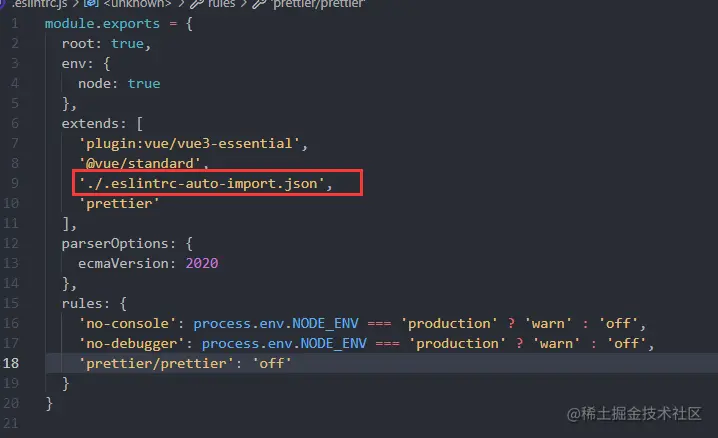Viewport: 718px width, 438px height.
Task: Click the module.exports identifier on line 1
Action: pyautogui.click(x=102, y=23)
